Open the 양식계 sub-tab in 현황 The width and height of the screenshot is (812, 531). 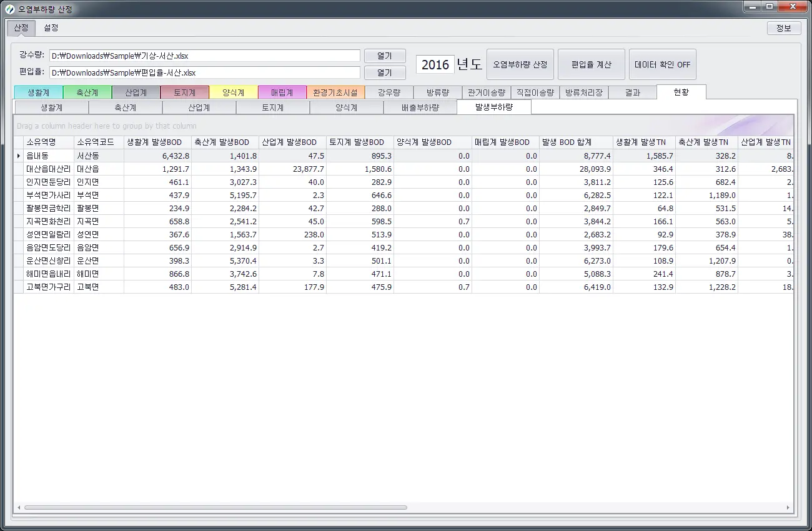pyautogui.click(x=347, y=107)
